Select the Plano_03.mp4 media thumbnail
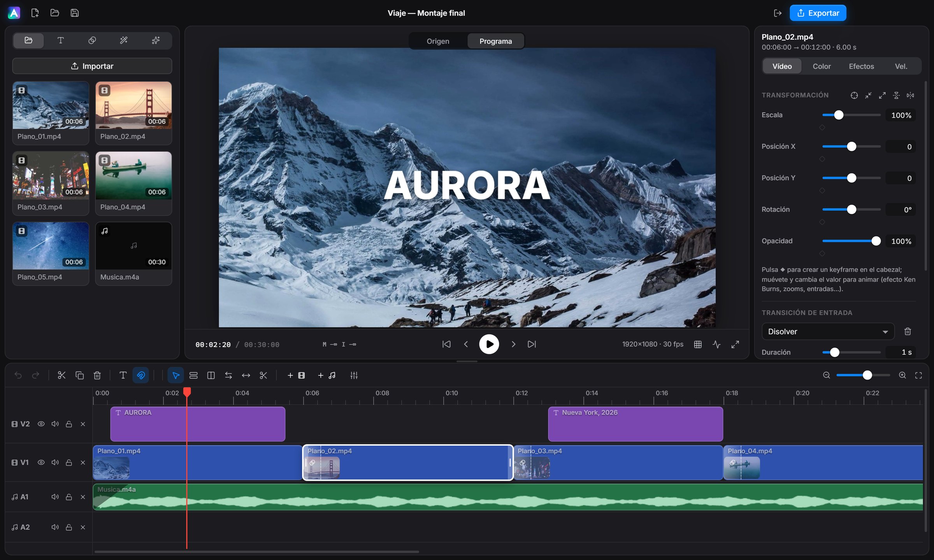The width and height of the screenshot is (934, 560). pyautogui.click(x=51, y=175)
